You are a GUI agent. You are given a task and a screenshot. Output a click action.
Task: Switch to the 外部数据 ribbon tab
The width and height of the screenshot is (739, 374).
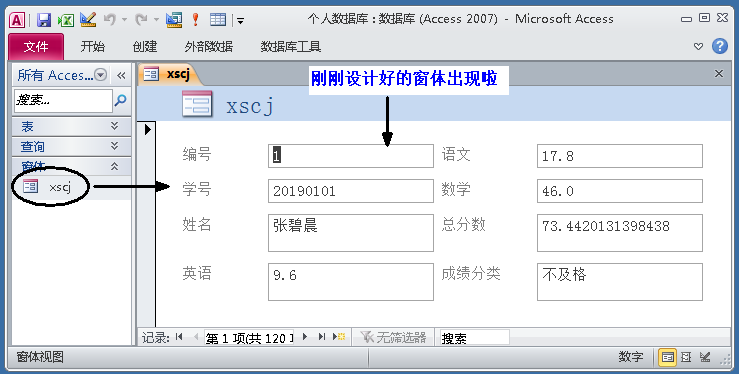(209, 46)
